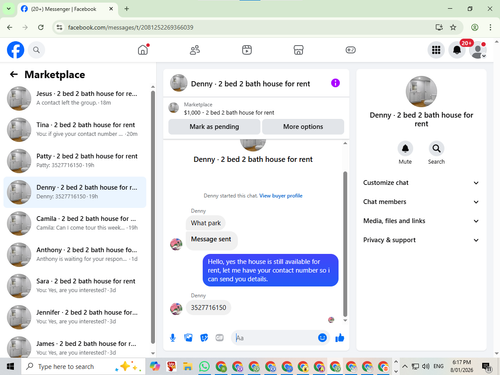The height and width of the screenshot is (375, 500).
Task: Open File Explorer from the taskbar
Action: pos(188,366)
